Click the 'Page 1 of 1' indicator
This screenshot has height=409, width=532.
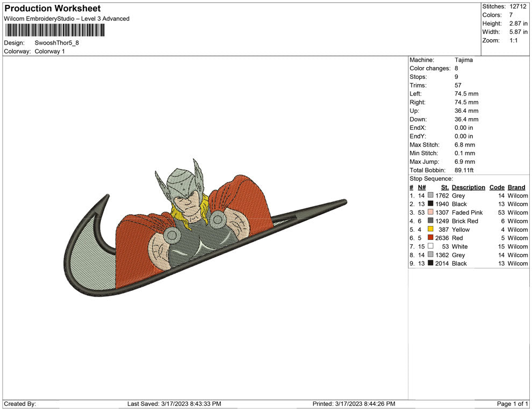[x=512, y=404]
